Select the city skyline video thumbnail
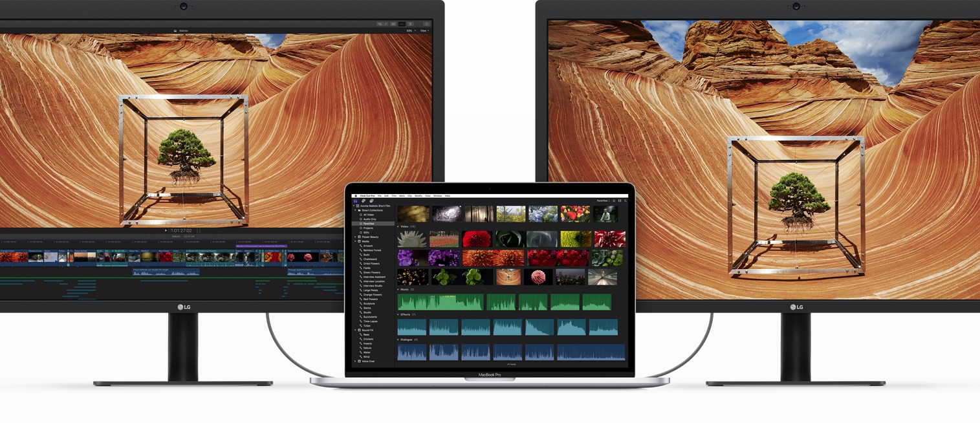The width and height of the screenshot is (980, 423). coord(570,277)
